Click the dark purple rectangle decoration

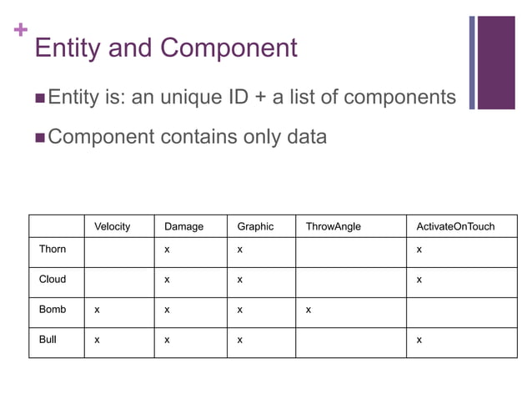pyautogui.click(x=498, y=63)
